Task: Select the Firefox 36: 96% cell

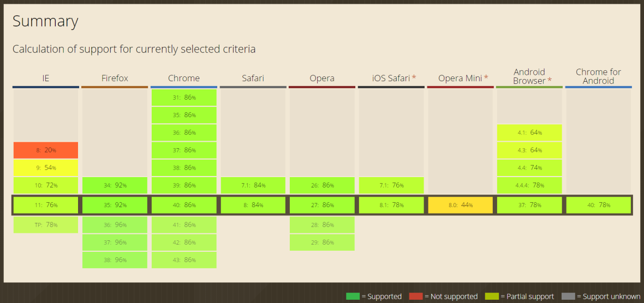Action: [115, 225]
